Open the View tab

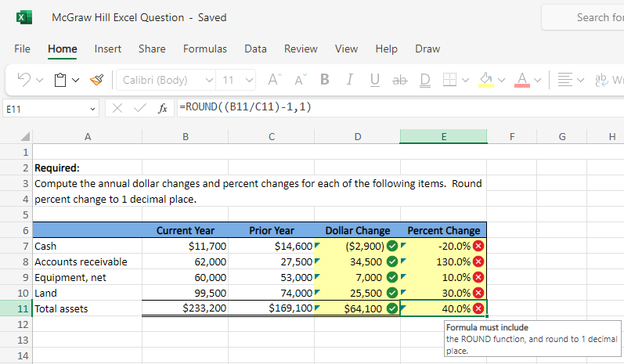click(x=346, y=49)
